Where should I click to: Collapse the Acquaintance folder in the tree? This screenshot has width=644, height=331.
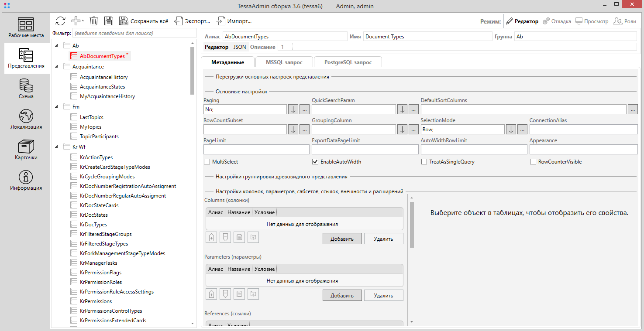tap(56, 67)
